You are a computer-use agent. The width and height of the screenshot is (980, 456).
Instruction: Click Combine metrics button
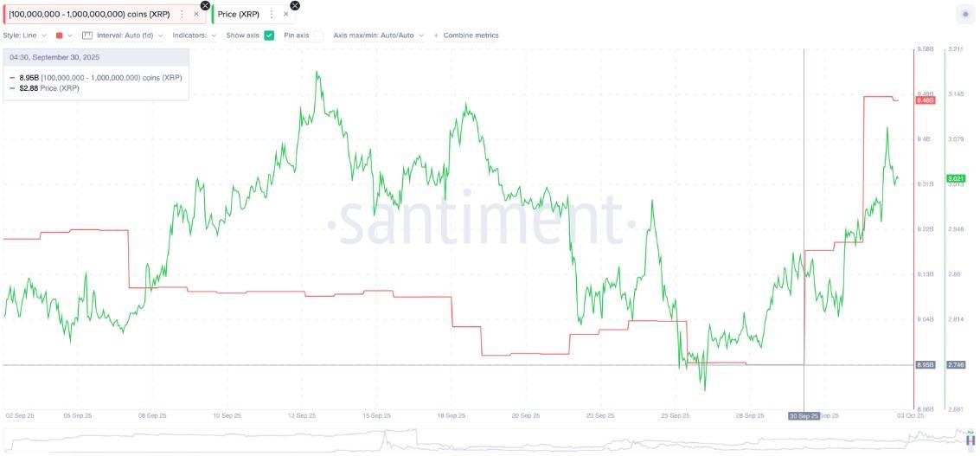click(x=471, y=35)
